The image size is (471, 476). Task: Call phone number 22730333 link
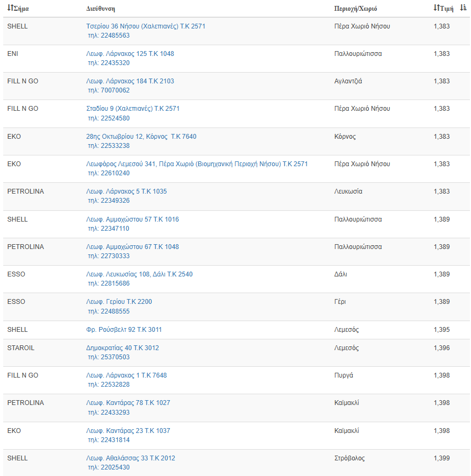click(109, 256)
